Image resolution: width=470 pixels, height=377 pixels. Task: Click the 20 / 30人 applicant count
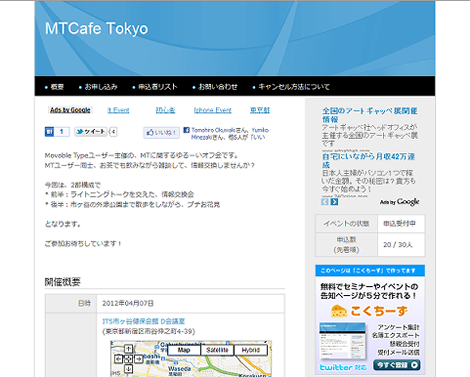401,245
